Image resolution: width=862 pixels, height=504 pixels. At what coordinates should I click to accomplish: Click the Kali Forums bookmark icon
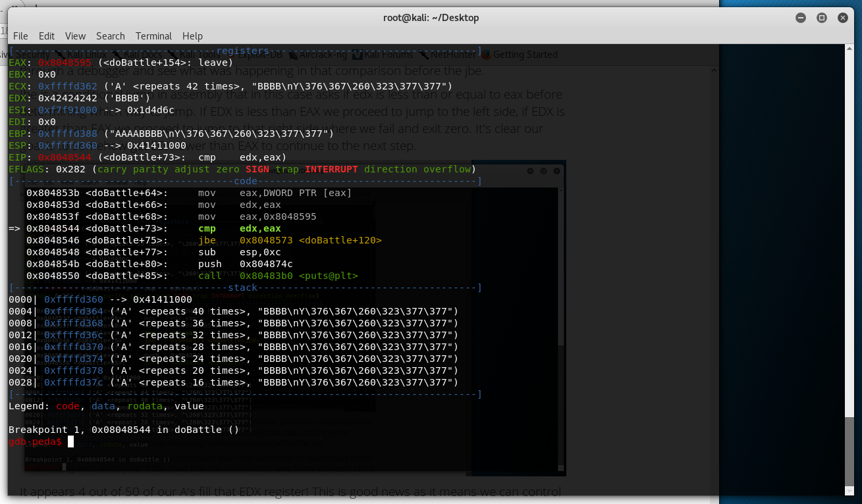(x=357, y=55)
